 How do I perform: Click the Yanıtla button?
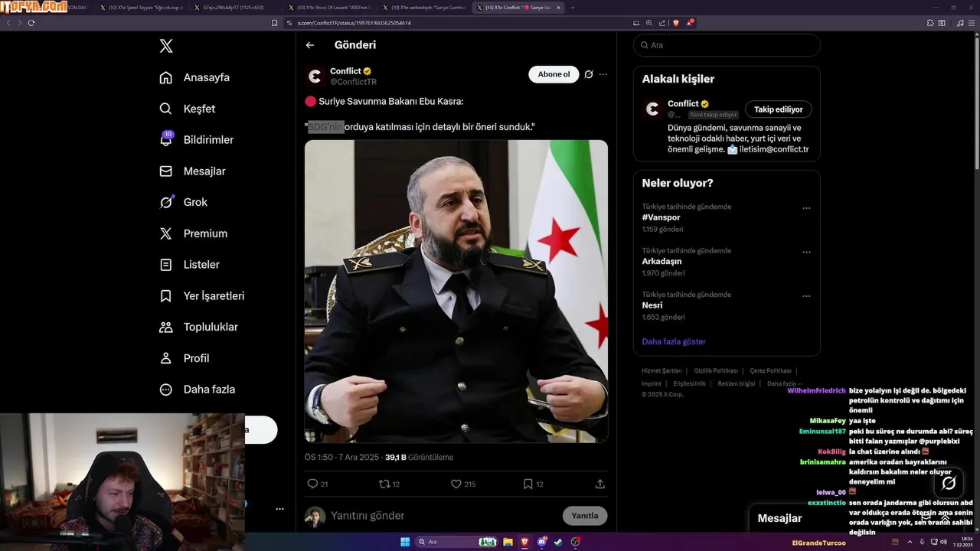tap(585, 516)
